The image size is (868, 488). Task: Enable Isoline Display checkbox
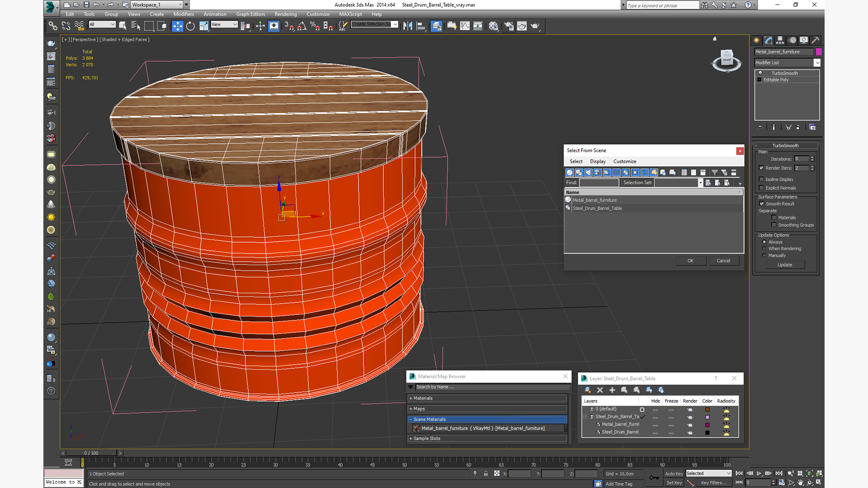pos(761,179)
